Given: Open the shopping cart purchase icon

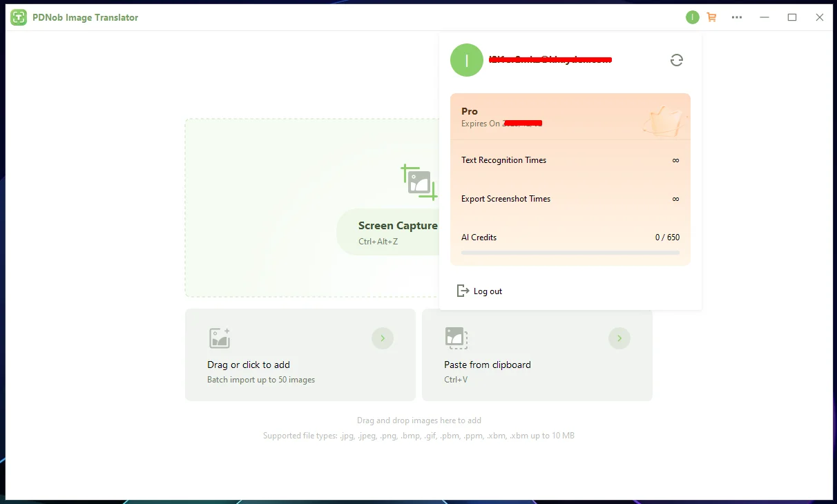Looking at the screenshot, I should tap(712, 17).
